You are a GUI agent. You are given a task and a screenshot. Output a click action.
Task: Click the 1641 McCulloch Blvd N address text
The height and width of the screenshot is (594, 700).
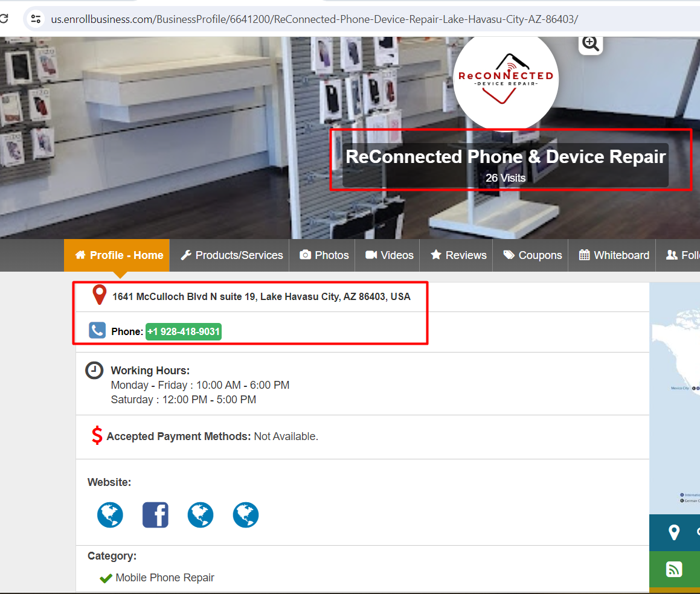[261, 297]
